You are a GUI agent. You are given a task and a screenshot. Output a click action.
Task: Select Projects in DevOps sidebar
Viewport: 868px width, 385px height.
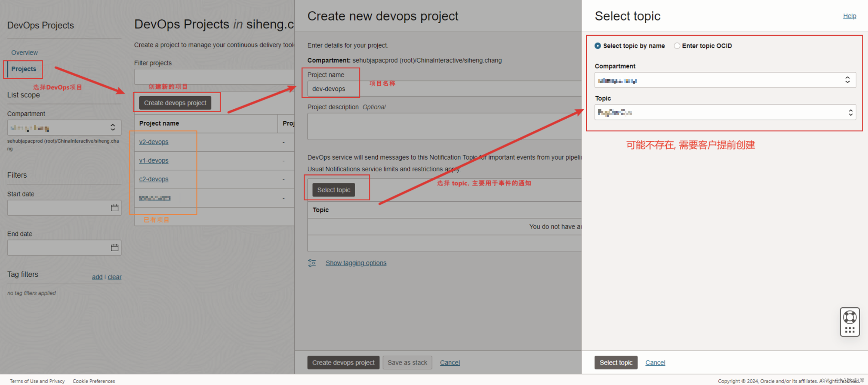[24, 69]
